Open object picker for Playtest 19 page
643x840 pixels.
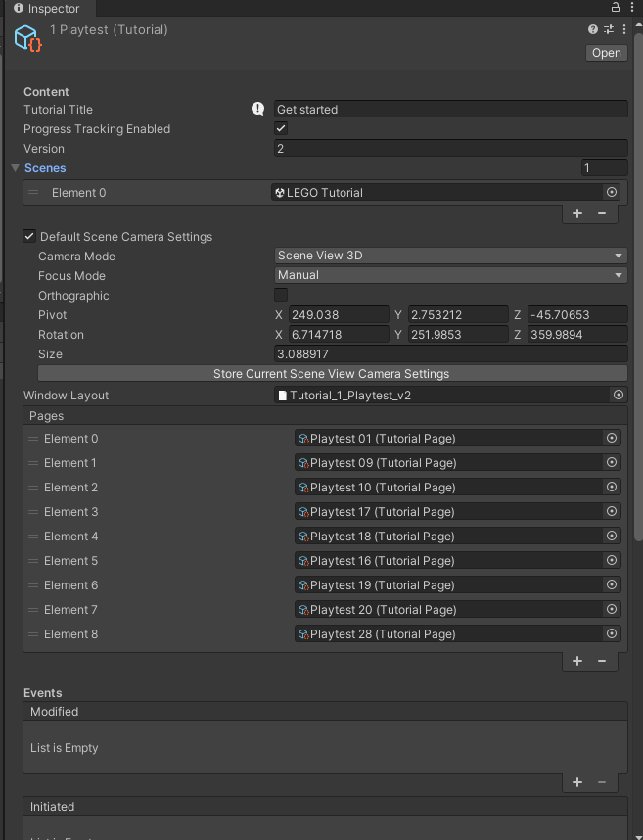[x=612, y=585]
